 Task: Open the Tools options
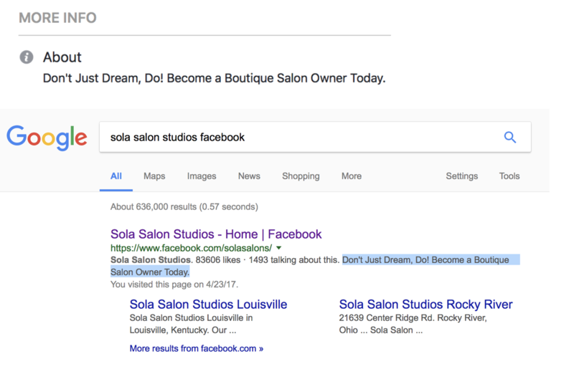[x=509, y=176]
